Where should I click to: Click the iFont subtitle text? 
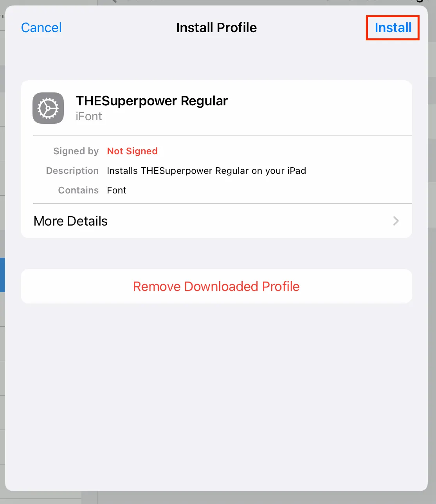pyautogui.click(x=89, y=116)
